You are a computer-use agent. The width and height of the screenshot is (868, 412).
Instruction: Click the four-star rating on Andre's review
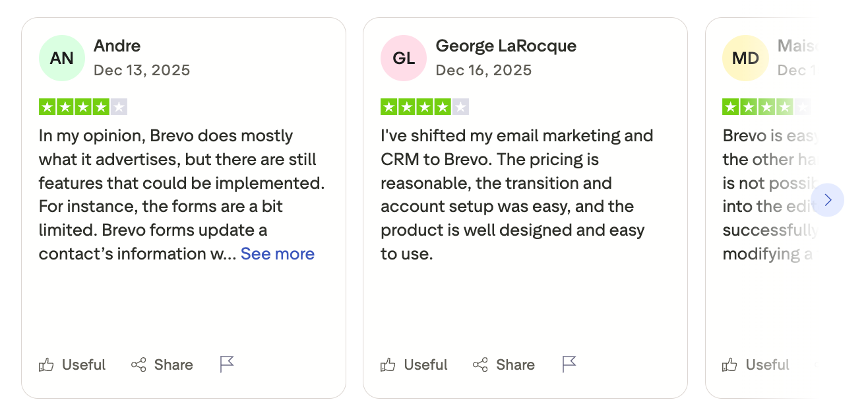[x=83, y=106]
